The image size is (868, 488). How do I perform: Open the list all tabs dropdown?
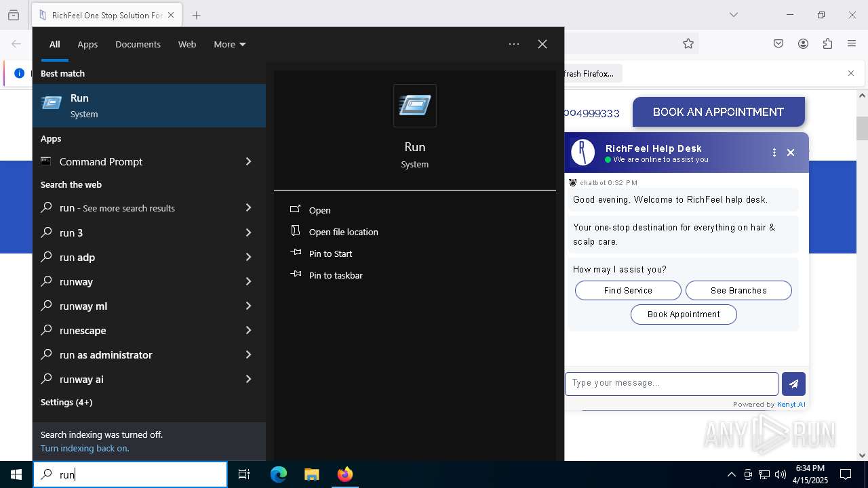pos(734,15)
